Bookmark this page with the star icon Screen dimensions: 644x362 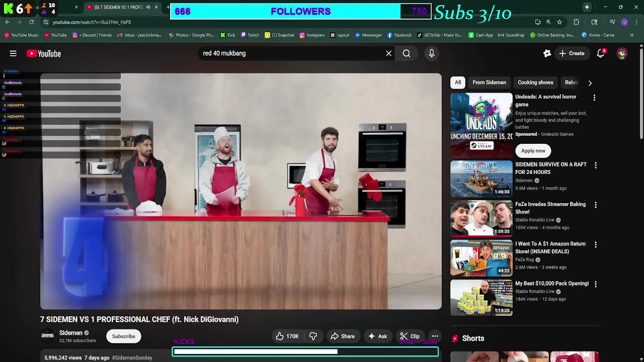click(x=559, y=22)
